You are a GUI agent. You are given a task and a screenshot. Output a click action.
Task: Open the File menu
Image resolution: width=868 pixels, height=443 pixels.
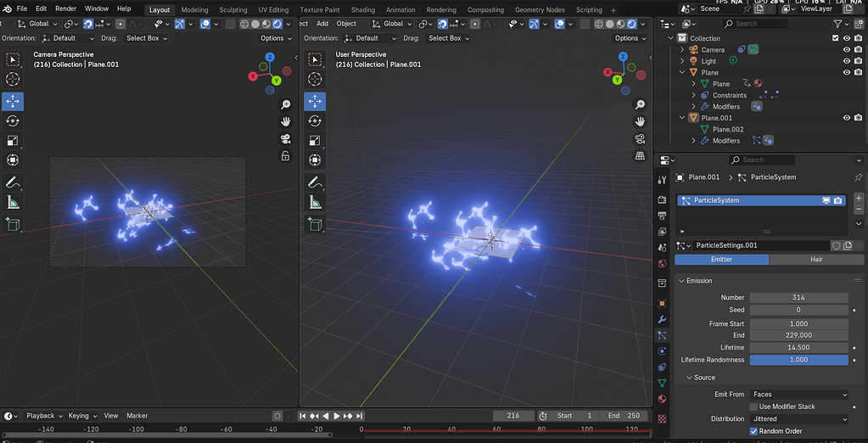[21, 8]
